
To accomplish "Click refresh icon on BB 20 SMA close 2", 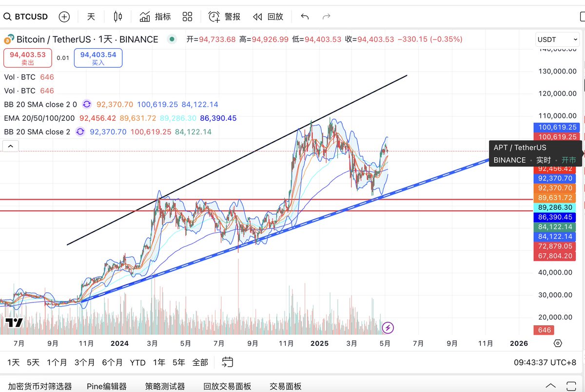I will point(80,131).
